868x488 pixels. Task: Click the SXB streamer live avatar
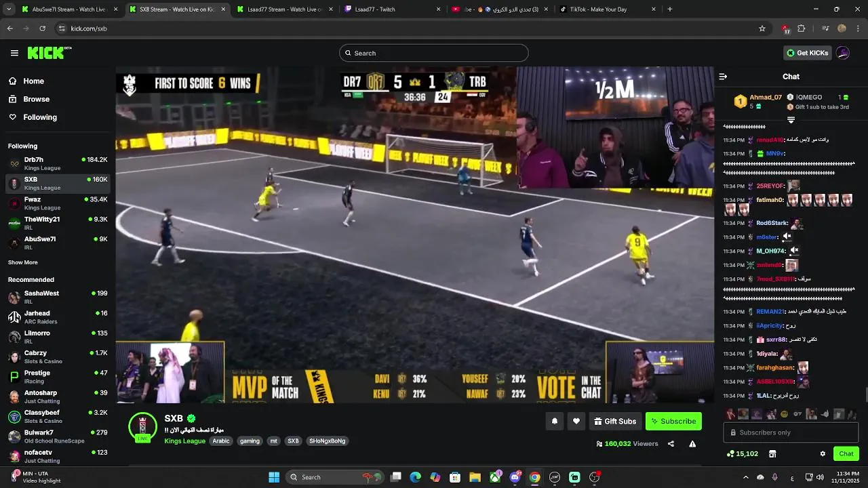pyautogui.click(x=142, y=427)
